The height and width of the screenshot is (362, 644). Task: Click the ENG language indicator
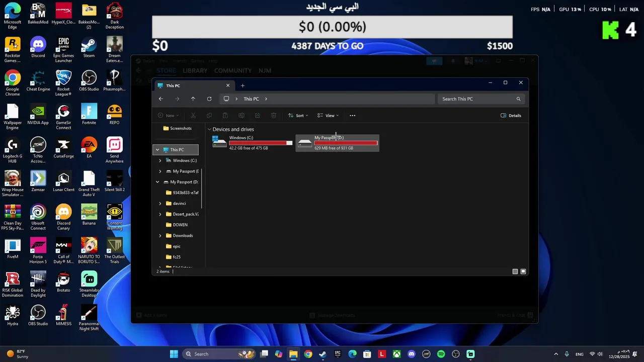pyautogui.click(x=580, y=354)
